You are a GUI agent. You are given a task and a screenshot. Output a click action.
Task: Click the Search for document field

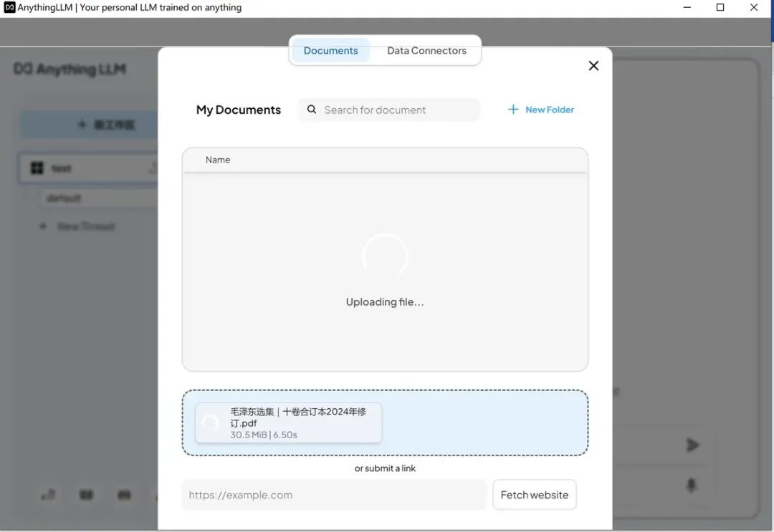(389, 110)
